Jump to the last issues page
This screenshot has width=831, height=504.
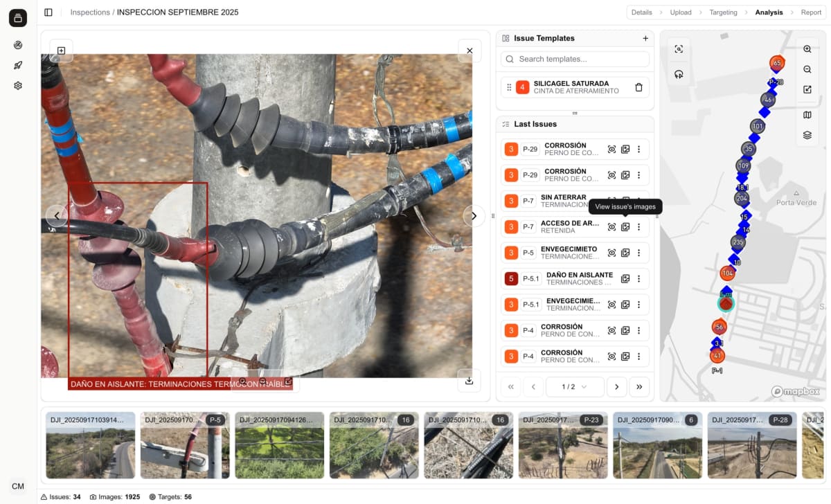(x=639, y=387)
